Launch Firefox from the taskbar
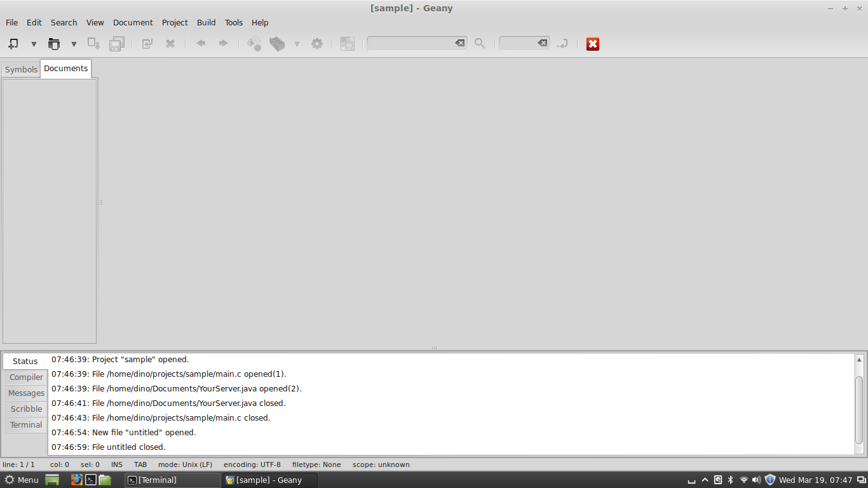 click(77, 480)
